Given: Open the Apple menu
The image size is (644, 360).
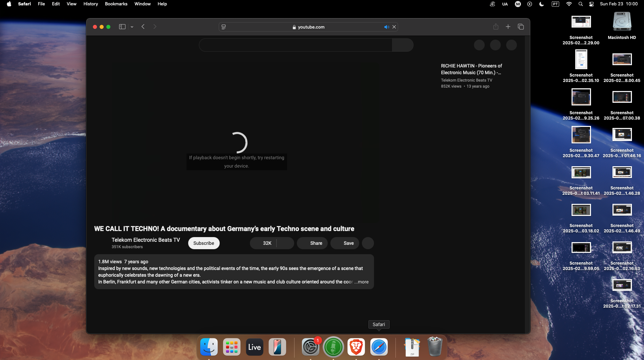Looking at the screenshot, I should pos(9,4).
